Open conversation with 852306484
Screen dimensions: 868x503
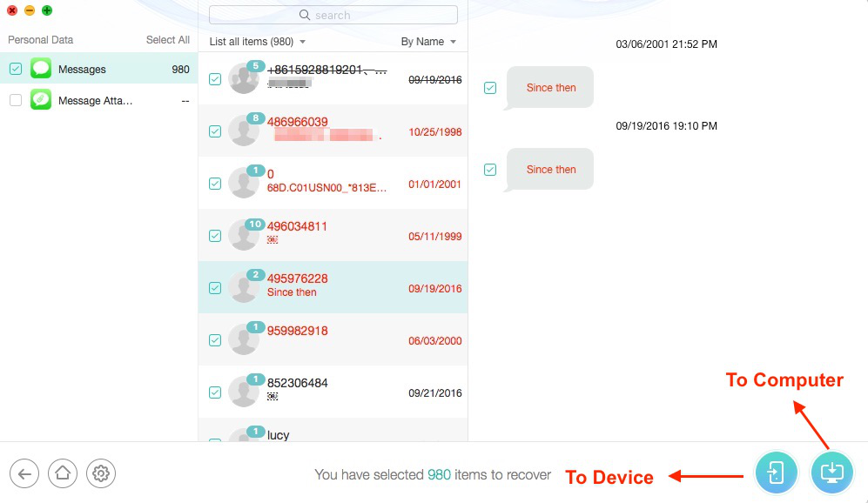pyautogui.click(x=333, y=392)
